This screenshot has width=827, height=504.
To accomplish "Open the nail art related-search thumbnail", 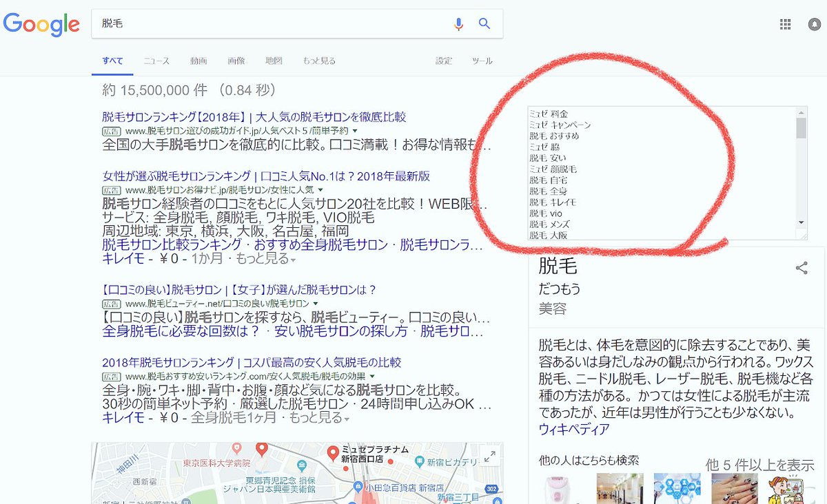I will coord(734,488).
